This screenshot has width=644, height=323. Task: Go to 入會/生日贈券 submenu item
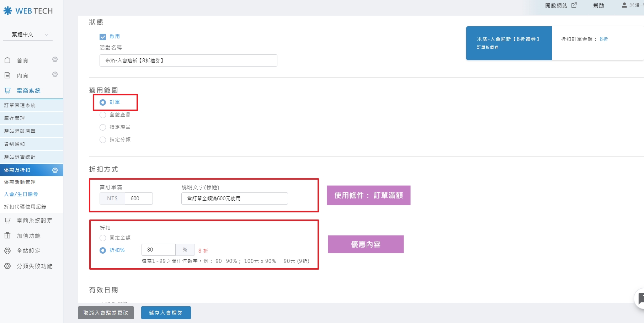click(x=21, y=194)
